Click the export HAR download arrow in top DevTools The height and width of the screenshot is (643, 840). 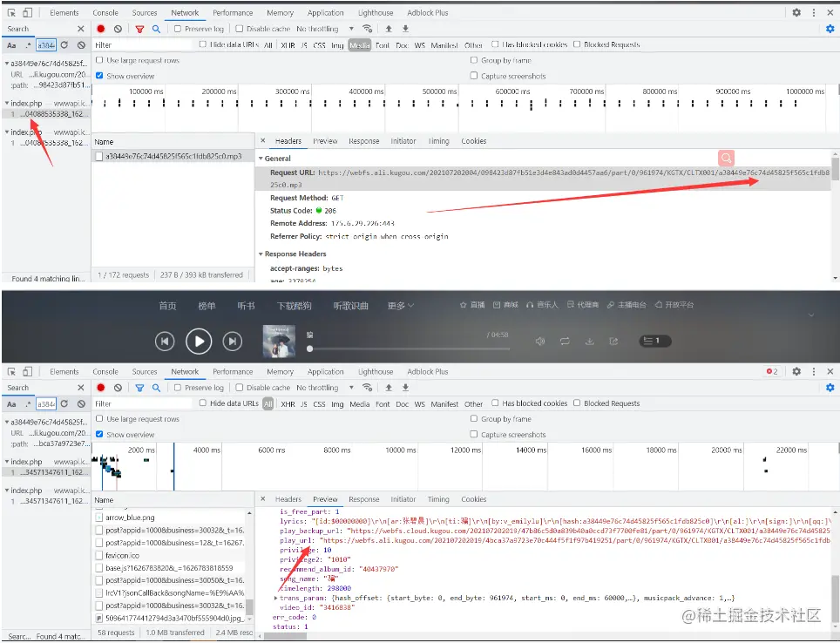(x=405, y=29)
